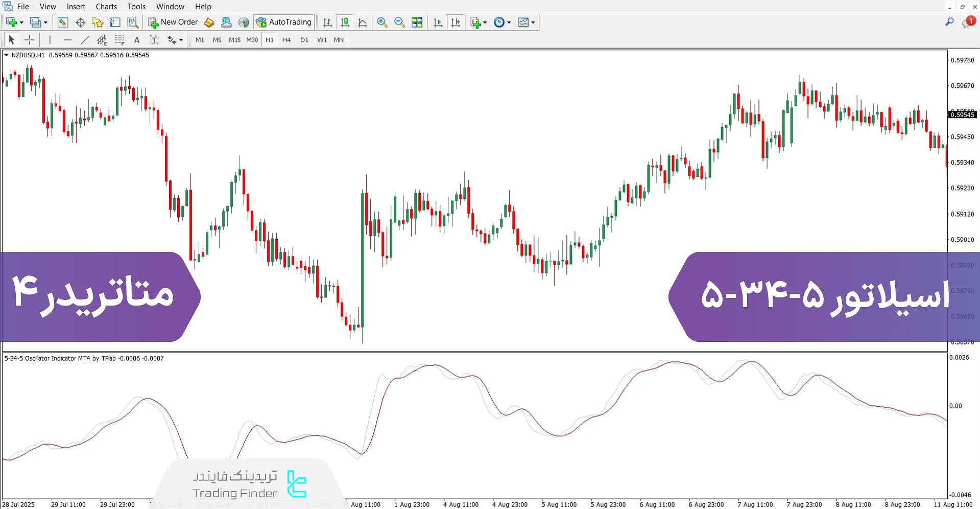Open the search magnifier icon at top right

(949, 22)
